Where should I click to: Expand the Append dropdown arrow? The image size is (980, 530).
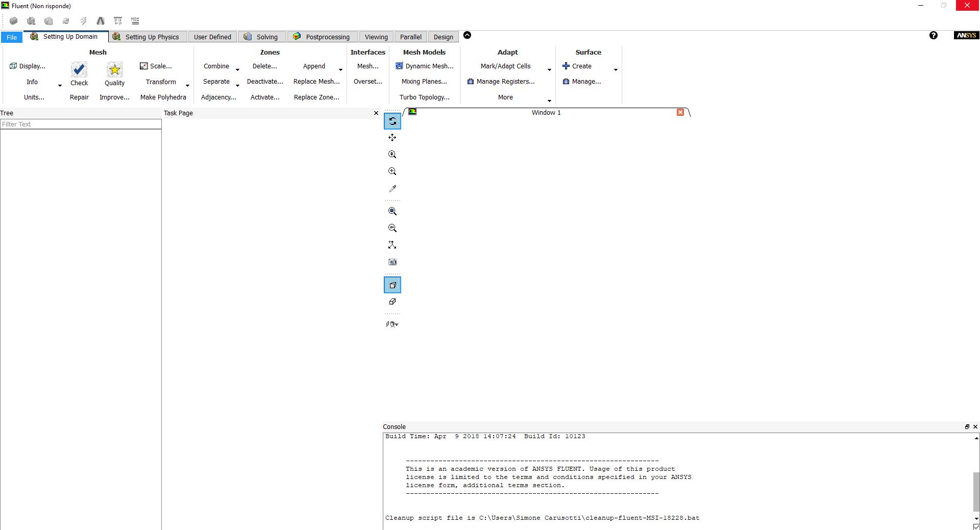(340, 70)
